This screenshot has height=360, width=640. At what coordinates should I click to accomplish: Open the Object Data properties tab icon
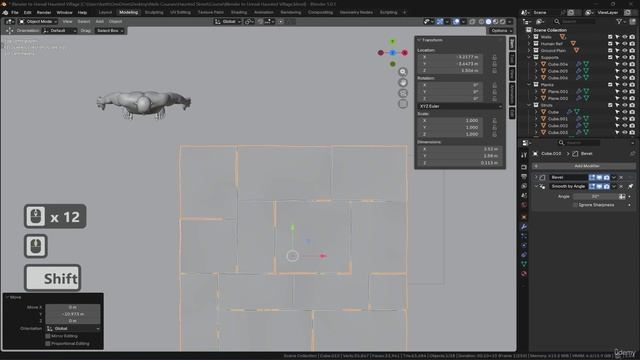coord(524,264)
